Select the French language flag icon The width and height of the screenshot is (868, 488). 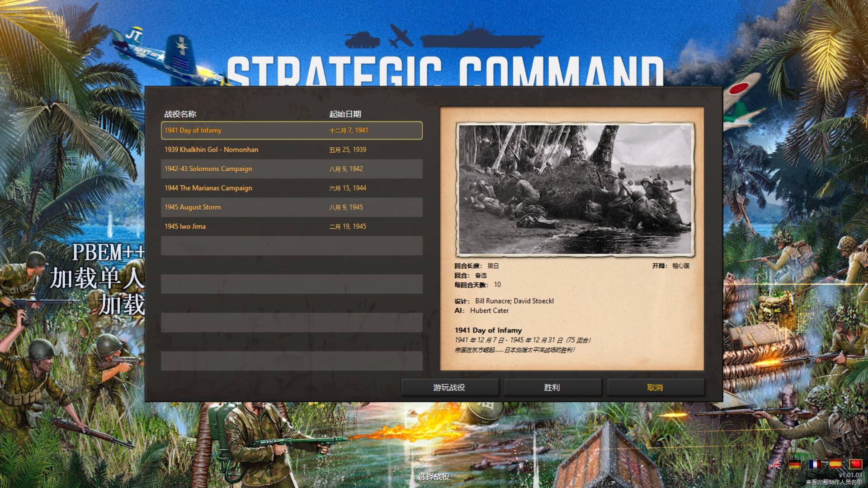coord(815,464)
